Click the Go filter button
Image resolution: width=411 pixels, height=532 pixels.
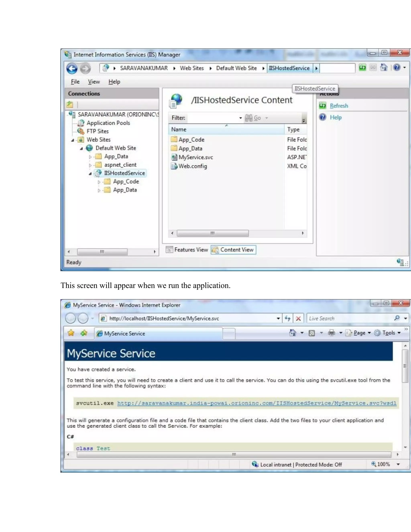pos(253,118)
